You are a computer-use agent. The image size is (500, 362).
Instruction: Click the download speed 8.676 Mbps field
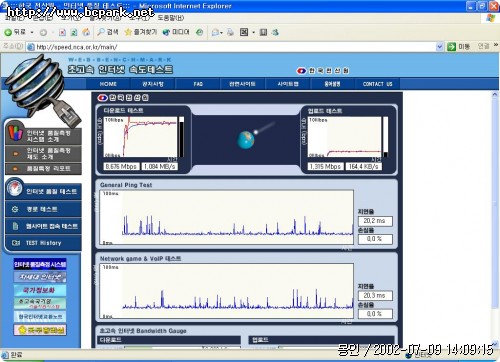pyautogui.click(x=121, y=166)
